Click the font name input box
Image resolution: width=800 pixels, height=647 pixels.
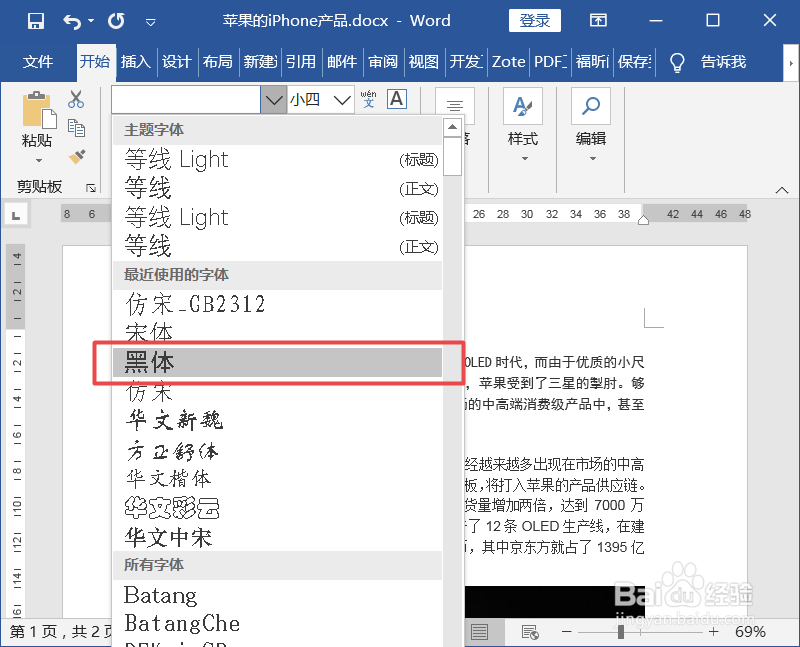point(186,99)
